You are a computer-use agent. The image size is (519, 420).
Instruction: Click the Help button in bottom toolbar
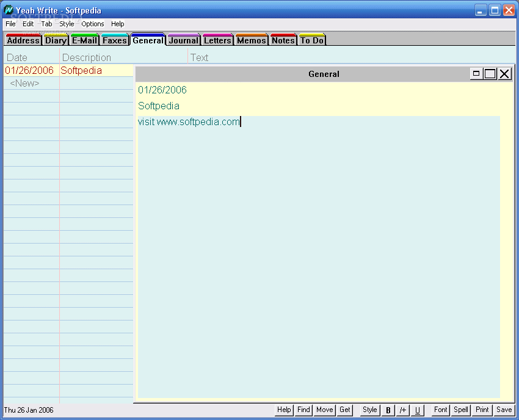284,410
